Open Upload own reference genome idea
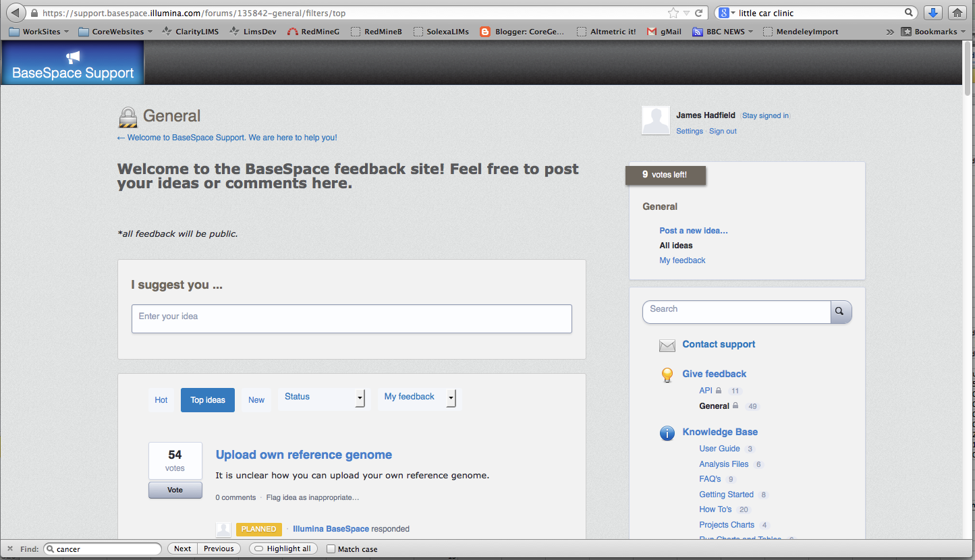Viewport: 975px width, 560px height. [304, 455]
